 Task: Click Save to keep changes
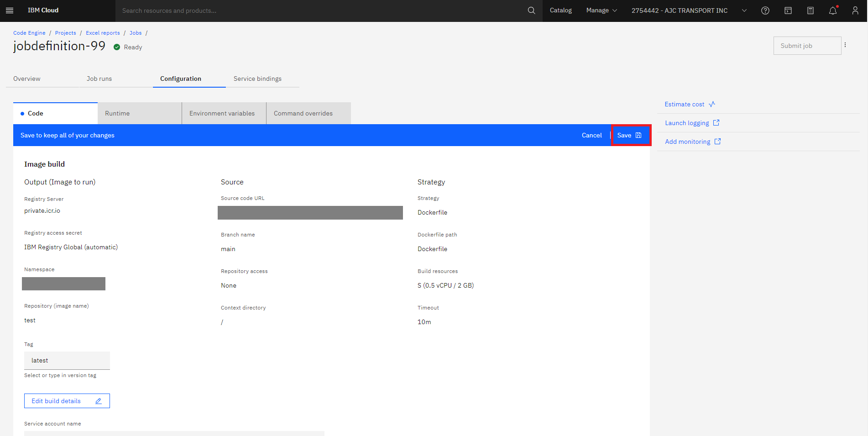[631, 135]
